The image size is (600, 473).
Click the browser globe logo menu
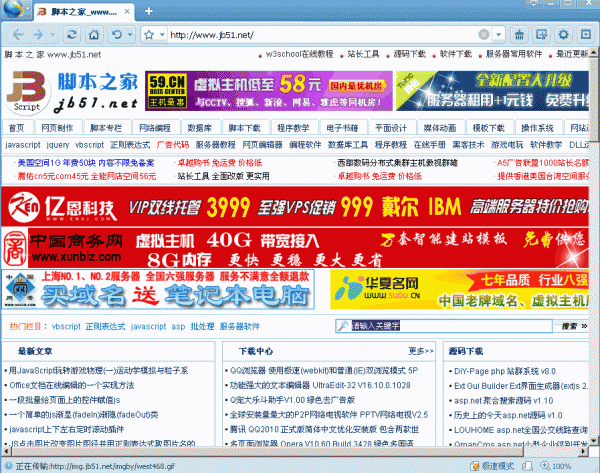point(13,8)
